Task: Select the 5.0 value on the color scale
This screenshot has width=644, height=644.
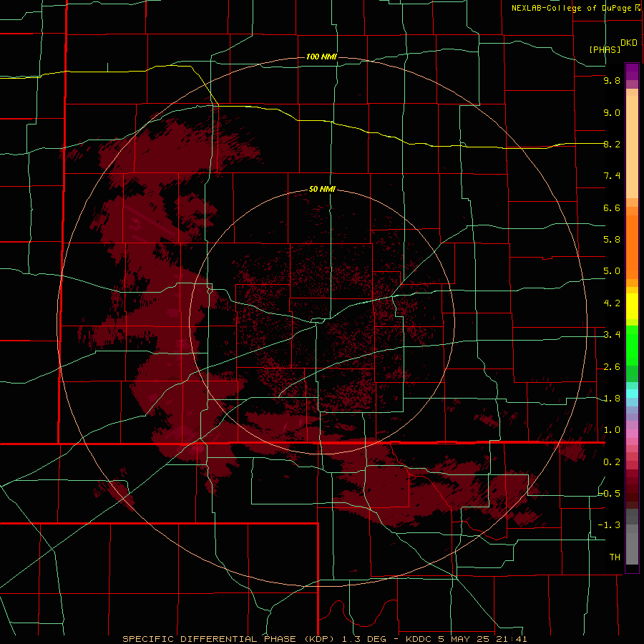Action: tap(612, 271)
